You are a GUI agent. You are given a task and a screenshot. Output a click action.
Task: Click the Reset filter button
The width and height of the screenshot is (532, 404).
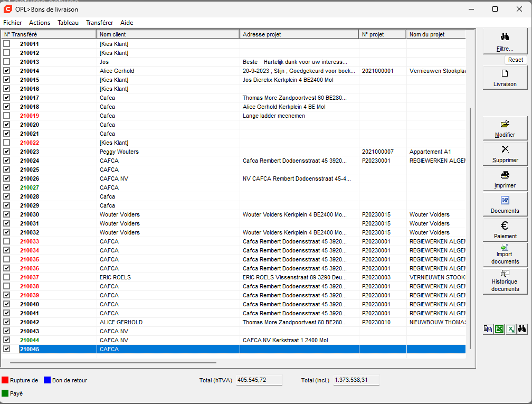coord(515,60)
